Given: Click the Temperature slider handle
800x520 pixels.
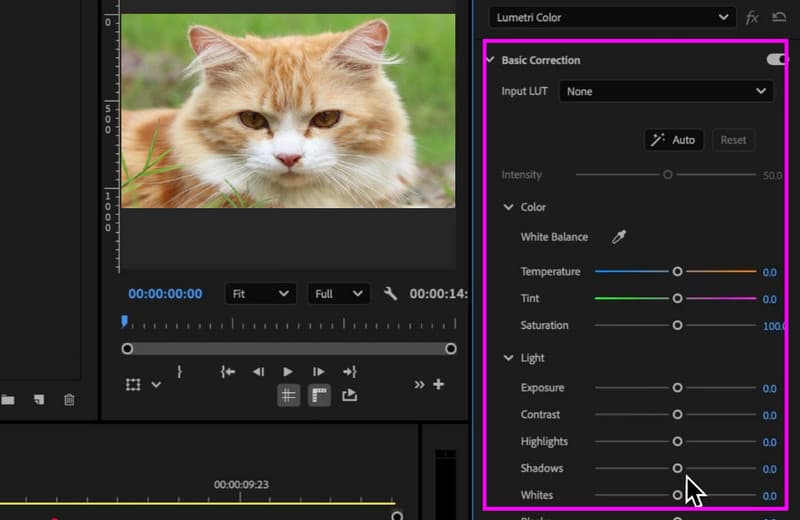Looking at the screenshot, I should (677, 271).
